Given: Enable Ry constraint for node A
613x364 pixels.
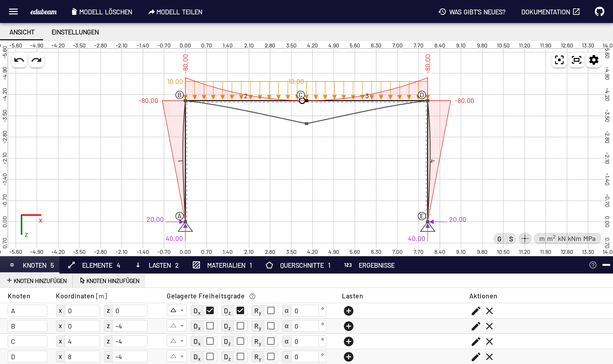Looking at the screenshot, I should pos(271,311).
